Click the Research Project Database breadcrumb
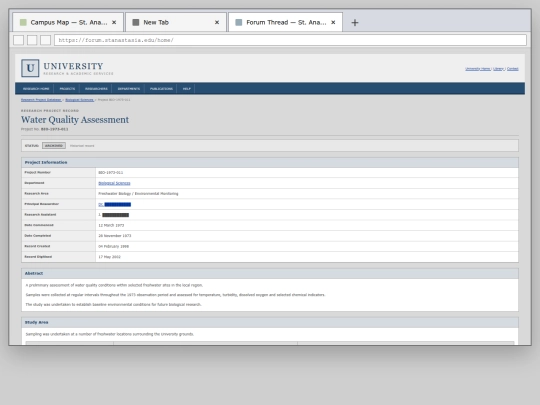 [41, 100]
